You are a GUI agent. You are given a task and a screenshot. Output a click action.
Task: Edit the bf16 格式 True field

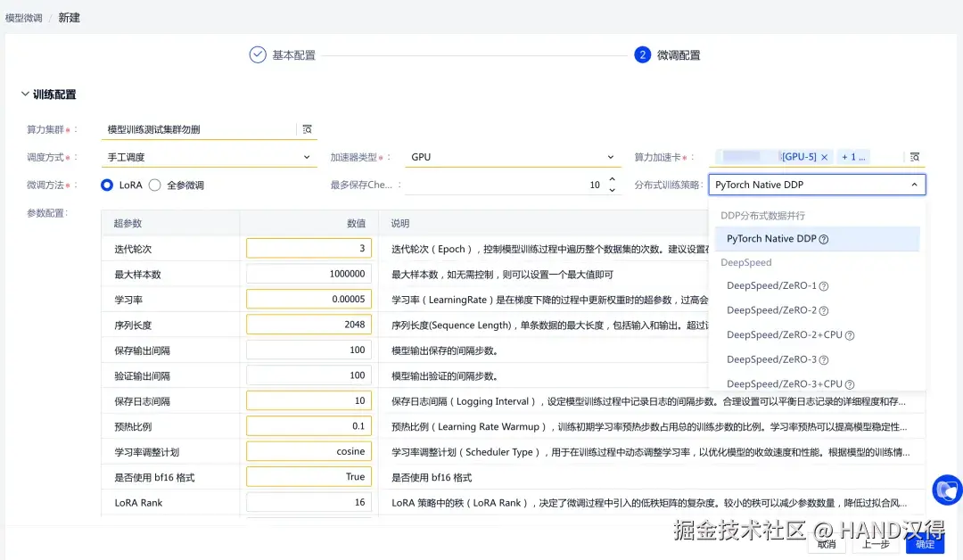309,476
